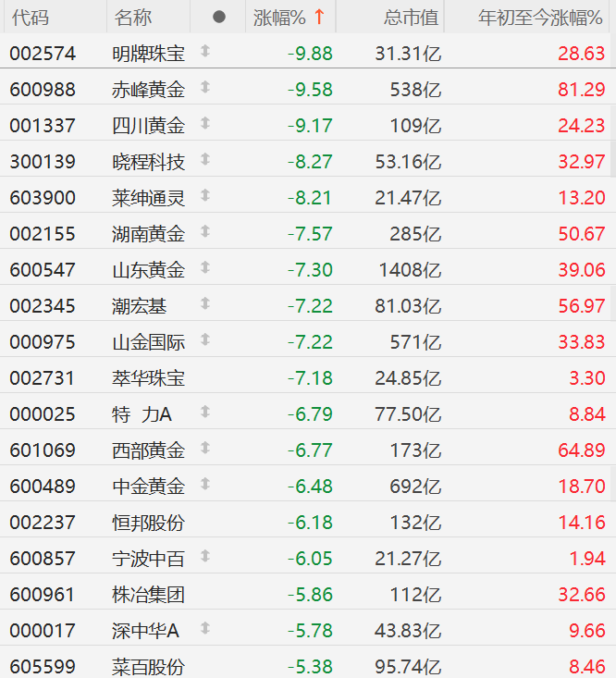Select stock name 湖南黄金
Viewport: 616px width, 678px height.
pyautogui.click(x=148, y=234)
